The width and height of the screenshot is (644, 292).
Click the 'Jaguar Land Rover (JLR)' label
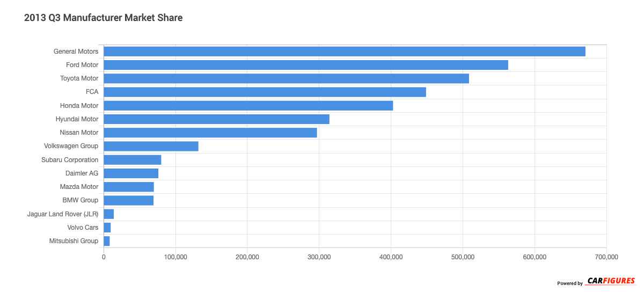point(63,214)
